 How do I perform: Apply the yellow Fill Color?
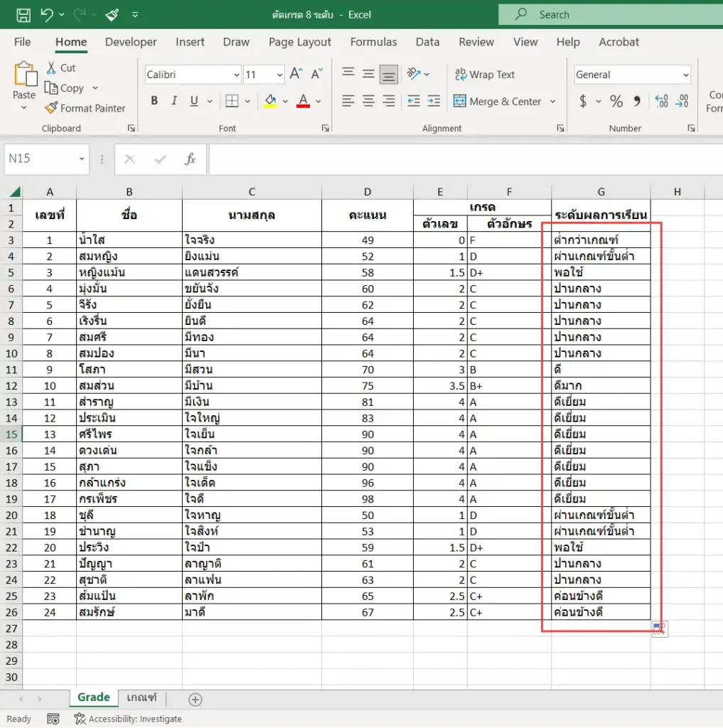270,101
